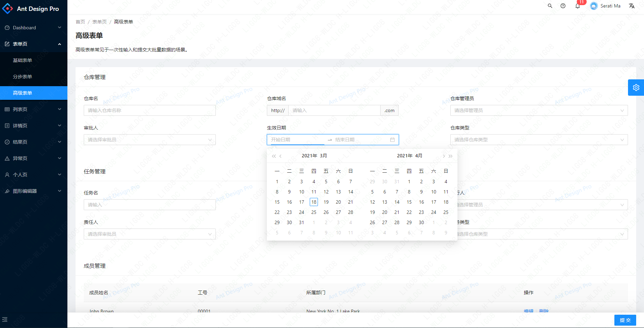This screenshot has width=644, height=328.
Task: Click the language switcher icon
Action: pos(632,6)
